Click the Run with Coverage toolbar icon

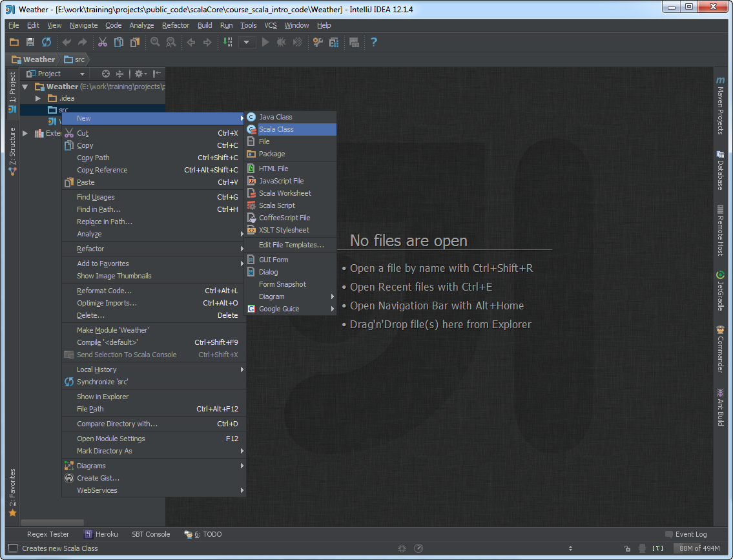[297, 42]
